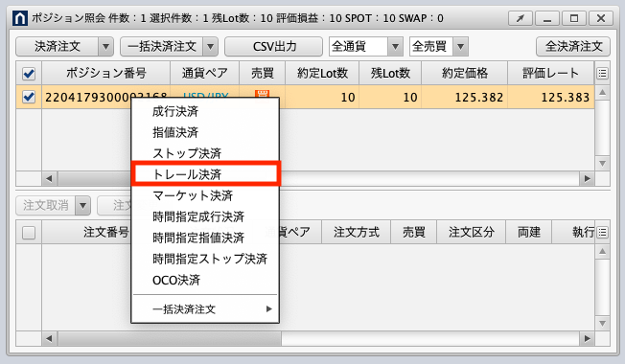Click the 一括決済注文 toolbar button
Viewport: 625px width, 364px height.
[161, 47]
